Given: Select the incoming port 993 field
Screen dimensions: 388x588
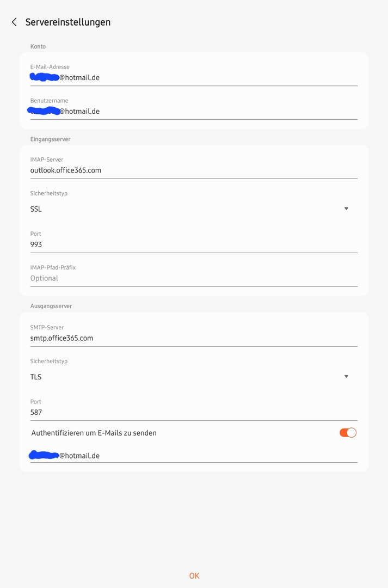Looking at the screenshot, I should [194, 244].
